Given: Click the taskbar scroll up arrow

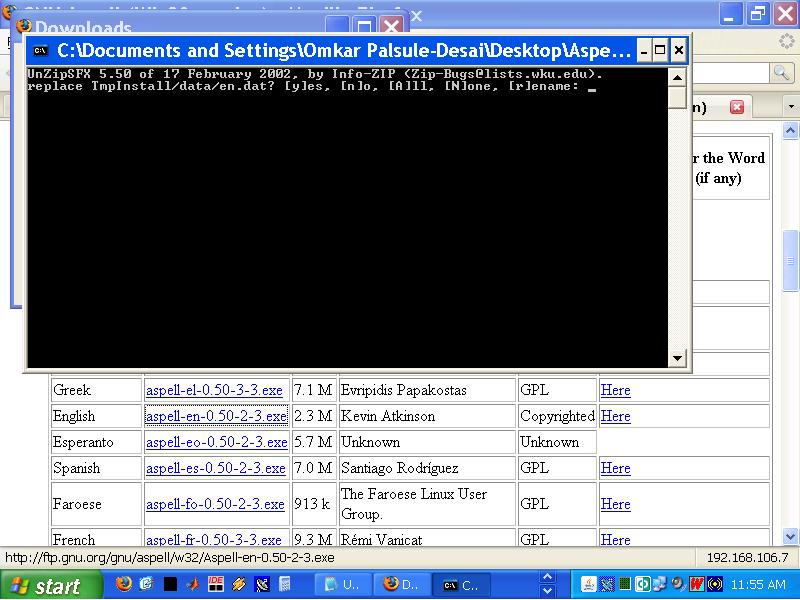Looking at the screenshot, I should tap(547, 577).
